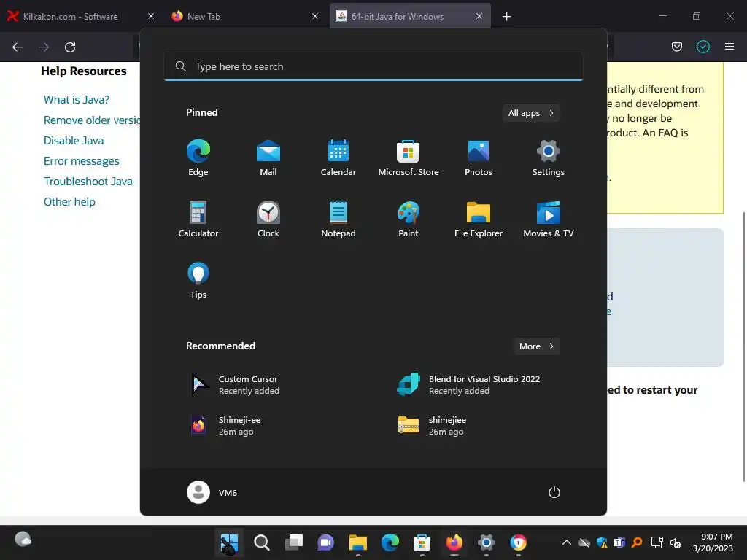Close the New Tab tab

[x=315, y=16]
